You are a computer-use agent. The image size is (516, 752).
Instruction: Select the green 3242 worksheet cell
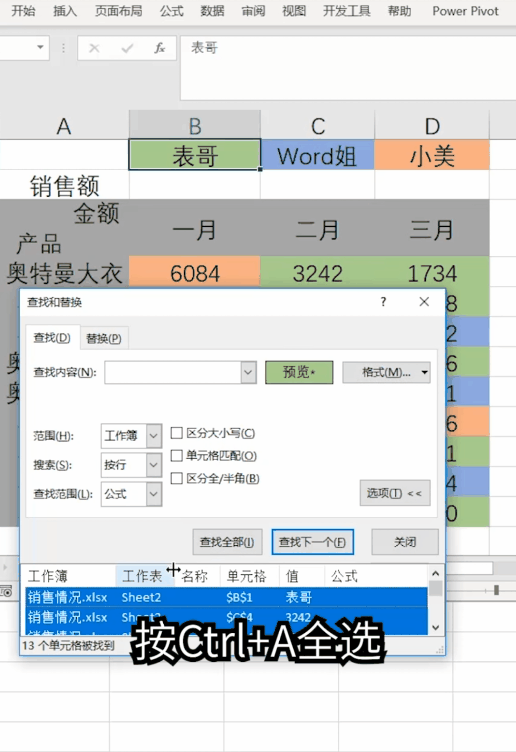pyautogui.click(x=317, y=273)
